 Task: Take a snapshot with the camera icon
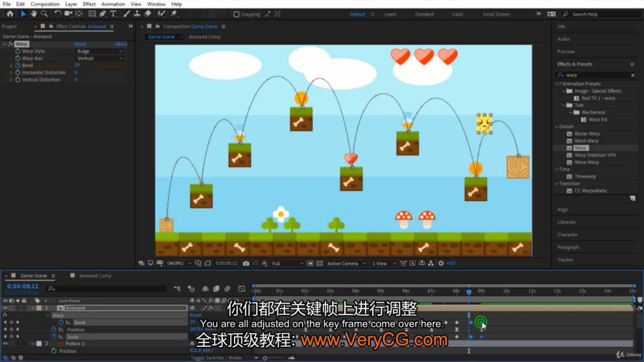pyautogui.click(x=246, y=263)
